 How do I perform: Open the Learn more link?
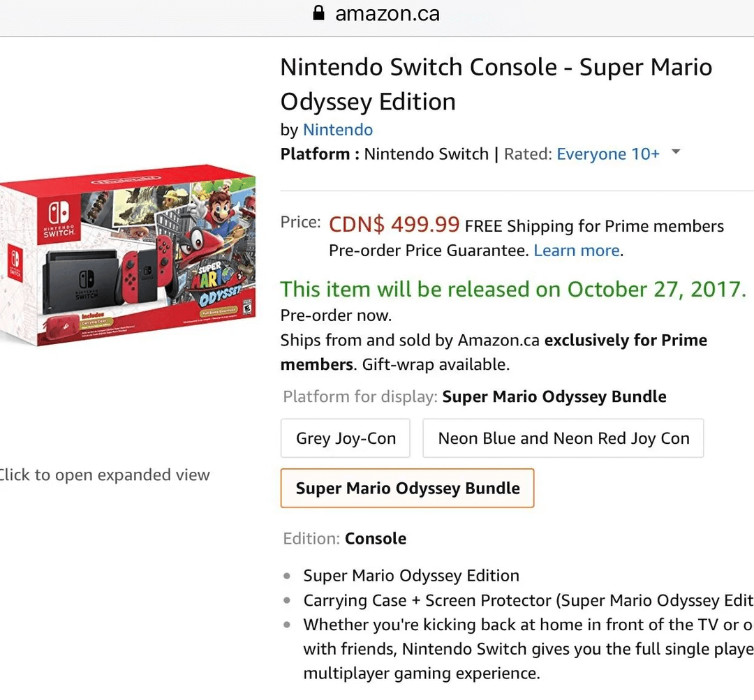coord(577,251)
